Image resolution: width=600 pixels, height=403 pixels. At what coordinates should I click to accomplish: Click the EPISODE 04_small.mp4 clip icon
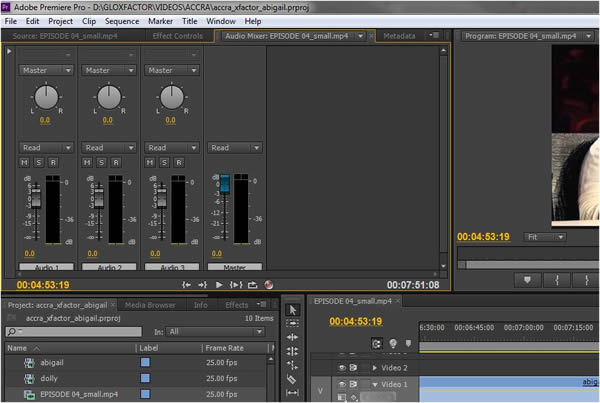point(29,395)
